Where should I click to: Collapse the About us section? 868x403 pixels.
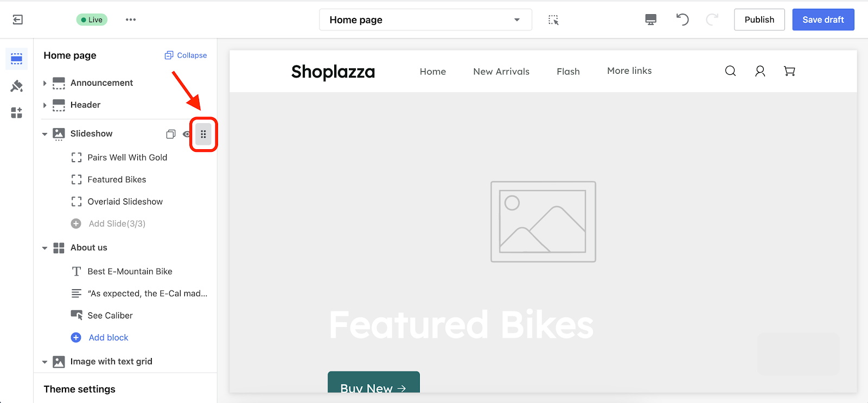tap(44, 248)
